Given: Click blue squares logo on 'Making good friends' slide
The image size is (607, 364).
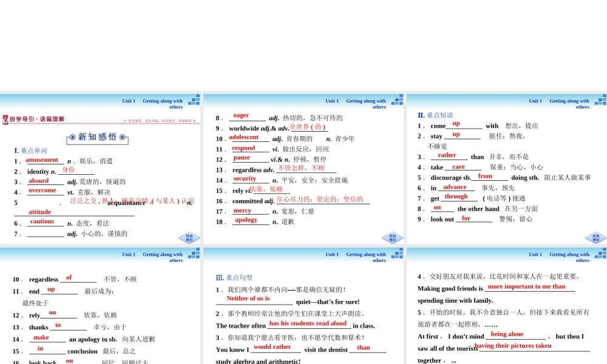Looking at the screenshot, I should 600,254.
